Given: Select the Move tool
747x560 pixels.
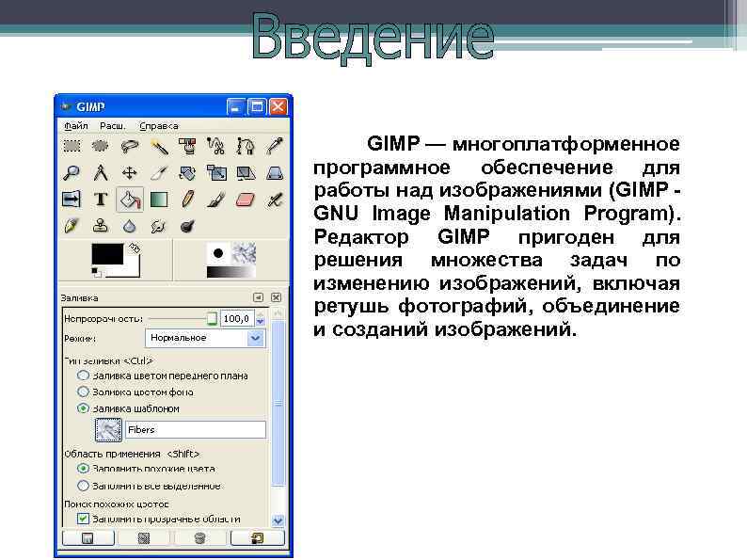Looking at the screenshot, I should coord(130,172).
